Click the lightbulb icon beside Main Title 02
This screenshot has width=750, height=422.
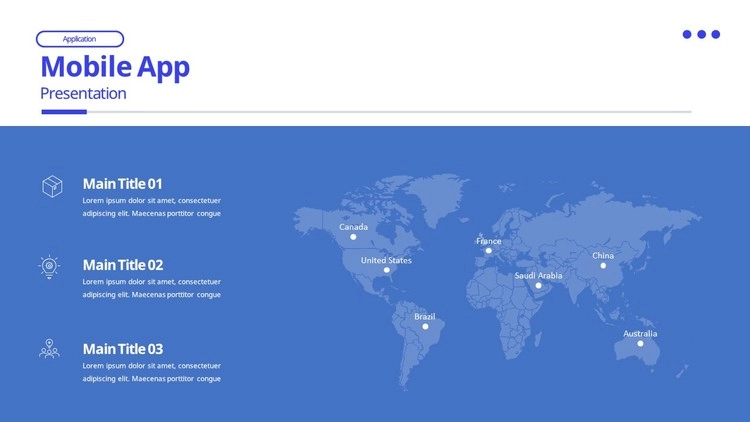(49, 266)
